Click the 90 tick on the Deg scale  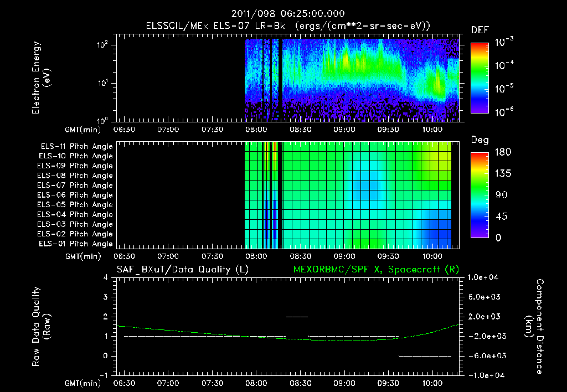point(502,195)
